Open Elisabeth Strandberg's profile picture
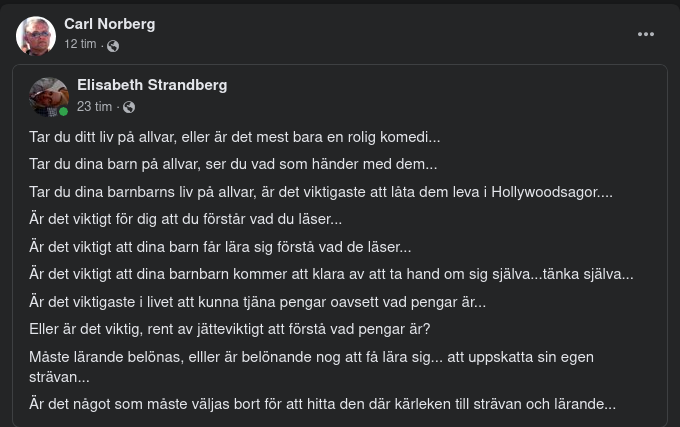This screenshot has width=680, height=427. pos(49,96)
